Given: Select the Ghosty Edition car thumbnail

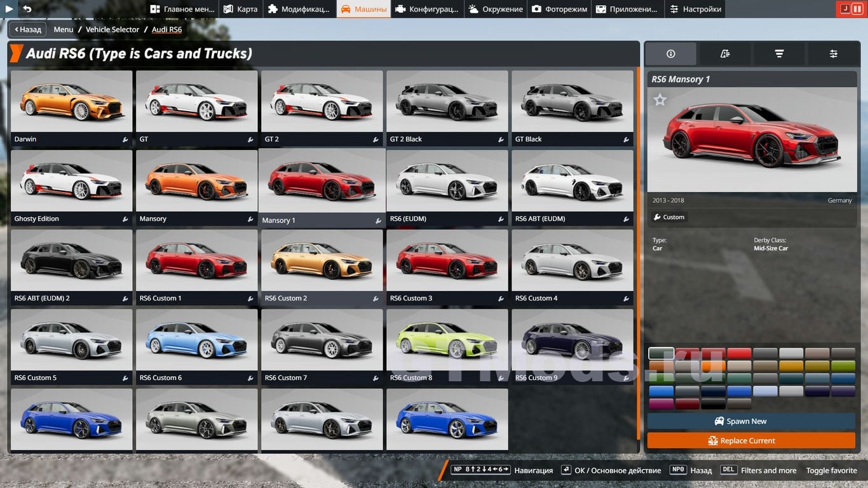Looking at the screenshot, I should (71, 181).
